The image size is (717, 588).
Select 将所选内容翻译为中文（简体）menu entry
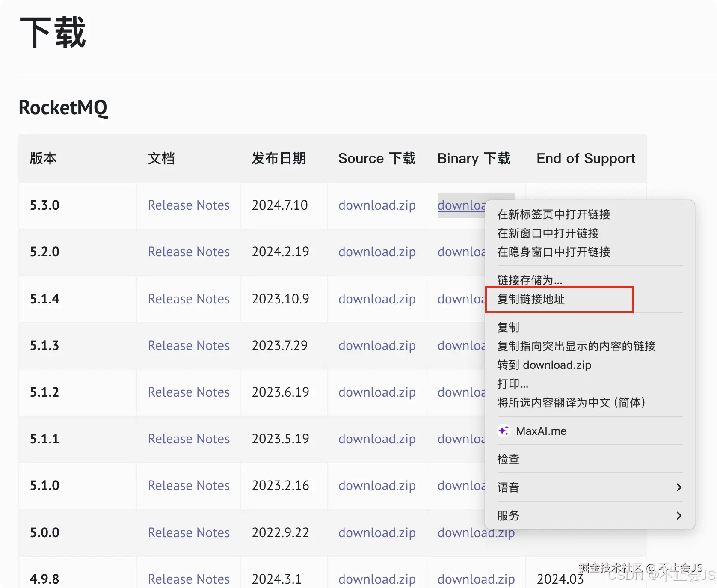(x=571, y=402)
